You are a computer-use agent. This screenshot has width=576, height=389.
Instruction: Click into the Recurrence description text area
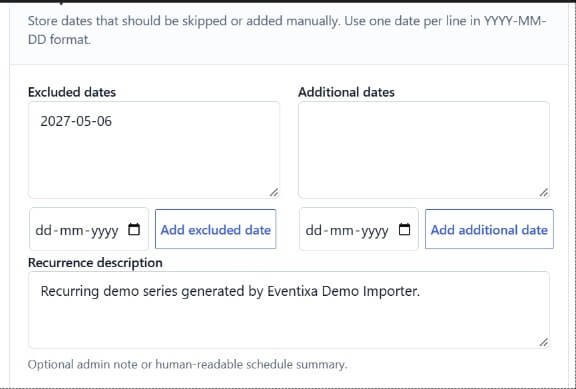289,310
